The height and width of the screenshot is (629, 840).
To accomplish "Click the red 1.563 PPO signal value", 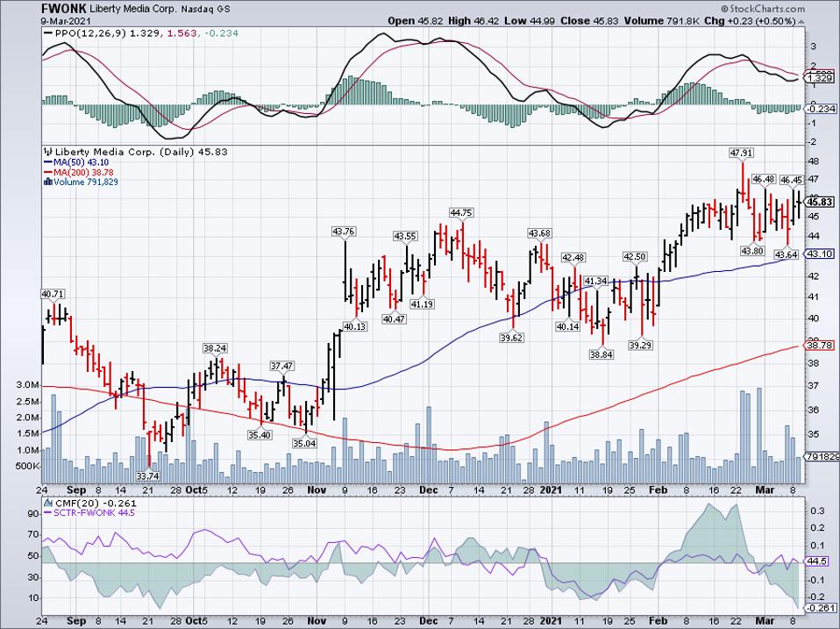I will tap(182, 33).
